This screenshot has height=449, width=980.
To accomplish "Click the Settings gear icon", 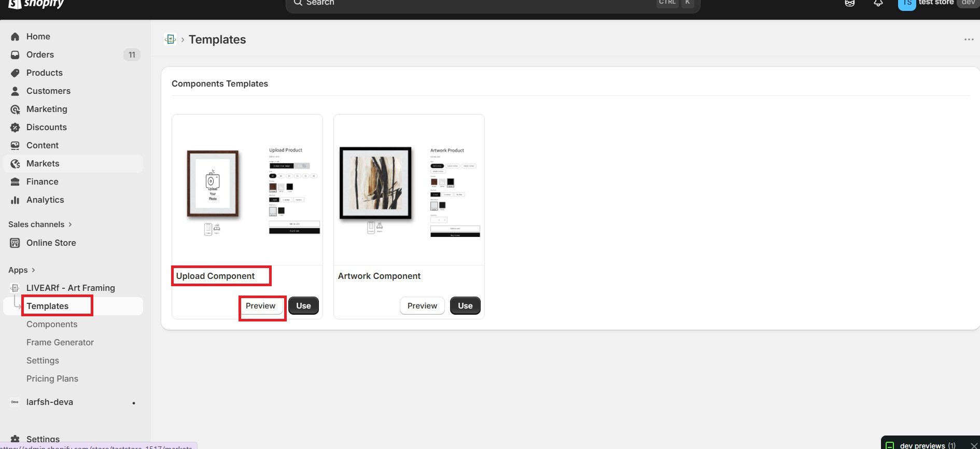I will click(15, 439).
